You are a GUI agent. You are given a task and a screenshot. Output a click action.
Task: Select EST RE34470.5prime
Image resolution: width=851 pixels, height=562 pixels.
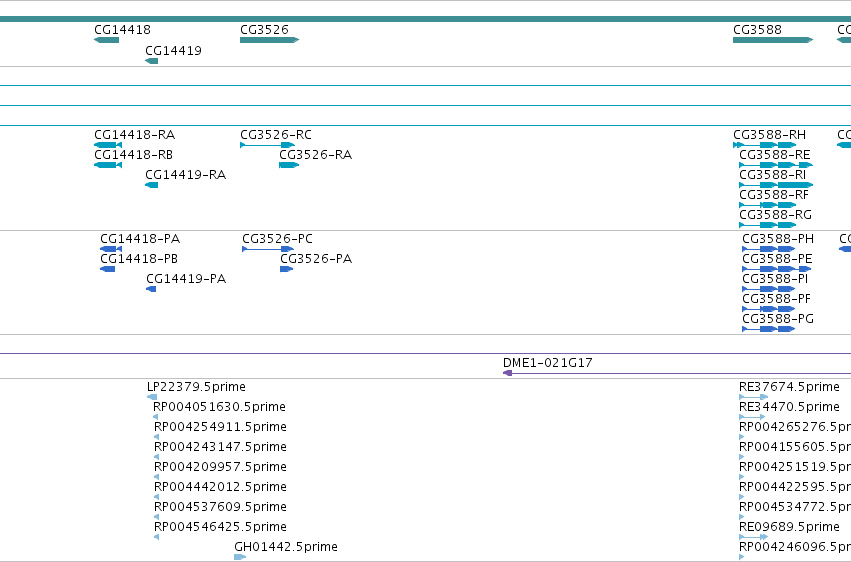pos(752,417)
